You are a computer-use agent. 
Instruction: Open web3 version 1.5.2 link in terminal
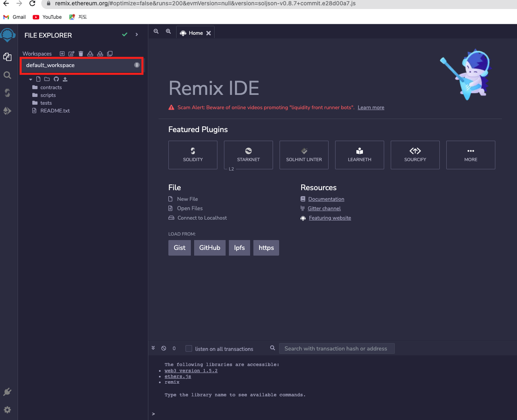pyautogui.click(x=191, y=371)
